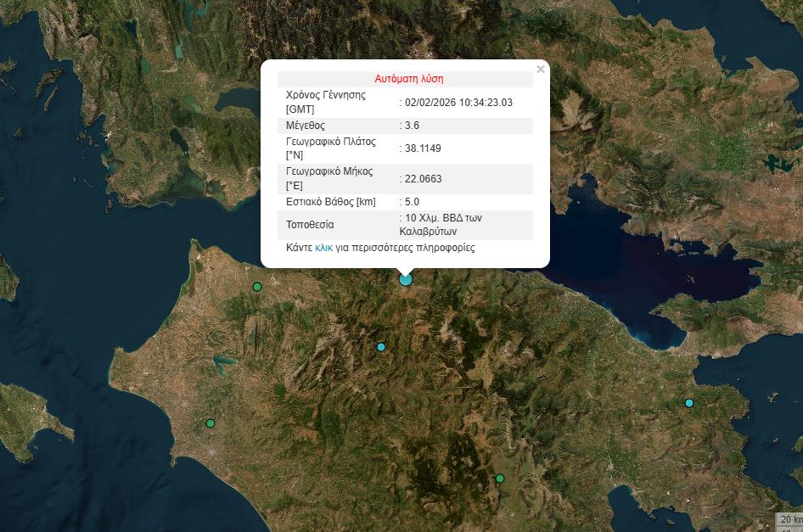This screenshot has height=532, width=803.
Task: Click the 20 km map scale bar
Action: tap(789, 519)
